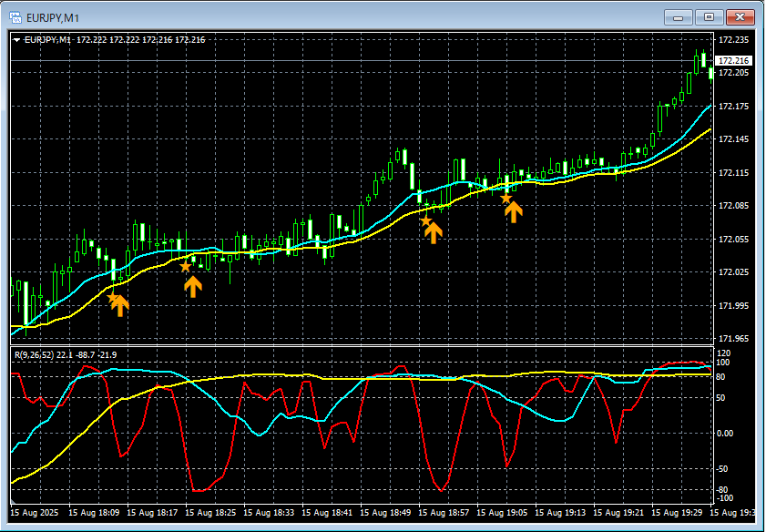Image resolution: width=766 pixels, height=532 pixels.
Task: Click indicator scale value -50
Action: [723, 469]
